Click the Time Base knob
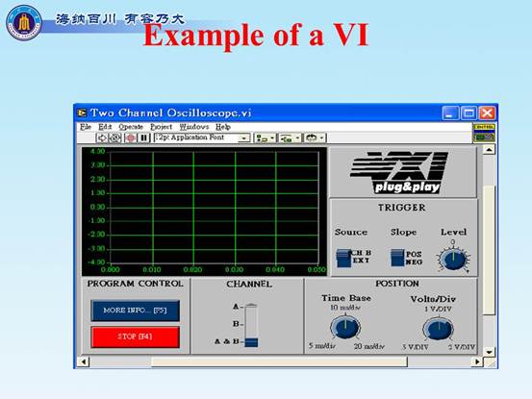532x399 pixels. pos(345,328)
